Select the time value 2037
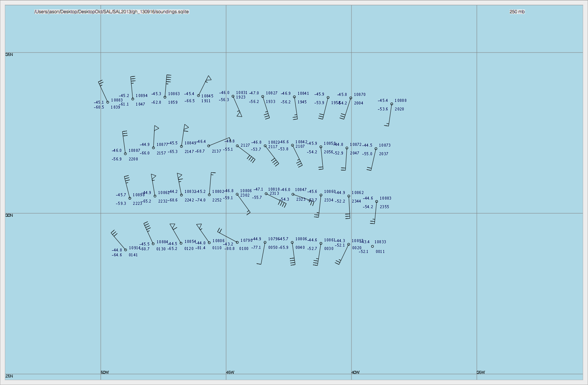The image size is (588, 385). coord(384,154)
